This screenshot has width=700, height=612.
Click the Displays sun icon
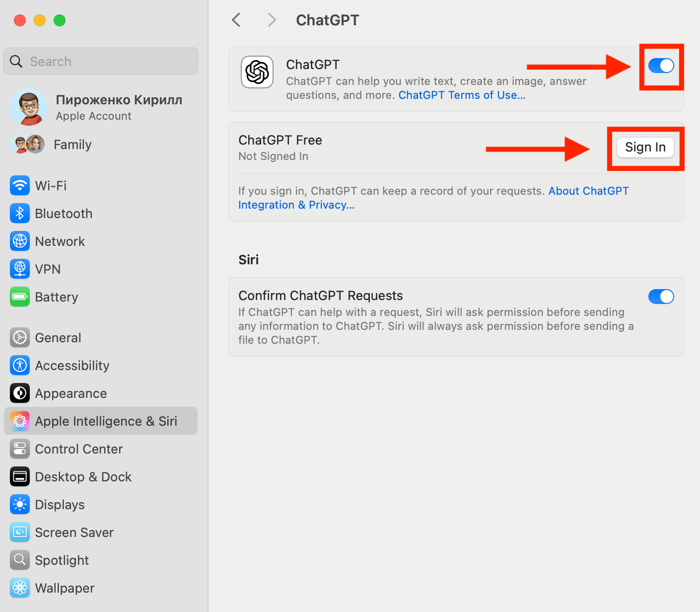pyautogui.click(x=20, y=505)
